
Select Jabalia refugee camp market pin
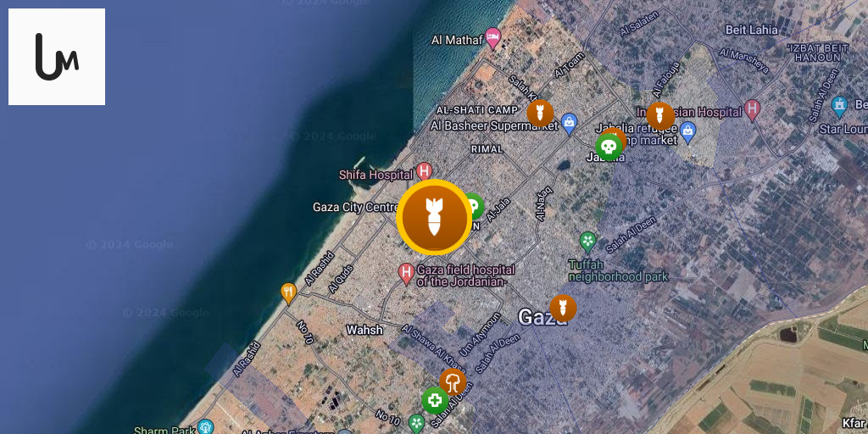pos(687,132)
